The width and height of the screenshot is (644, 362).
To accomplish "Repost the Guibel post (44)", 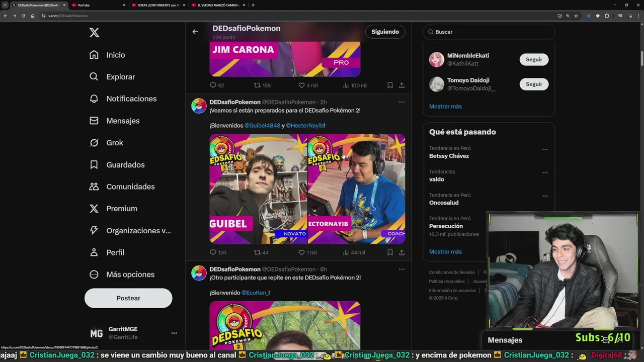I will pos(261,252).
